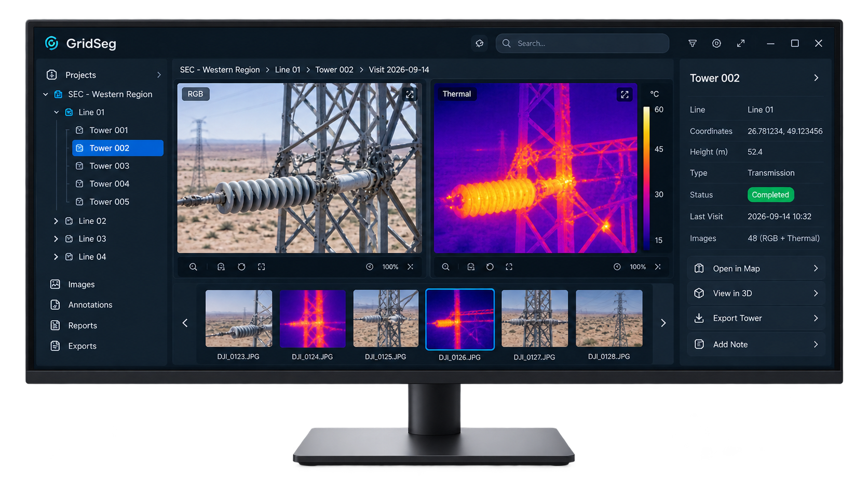This screenshot has height=489, width=868.
Task: Expand the Line 03 tree node
Action: pos(56,239)
